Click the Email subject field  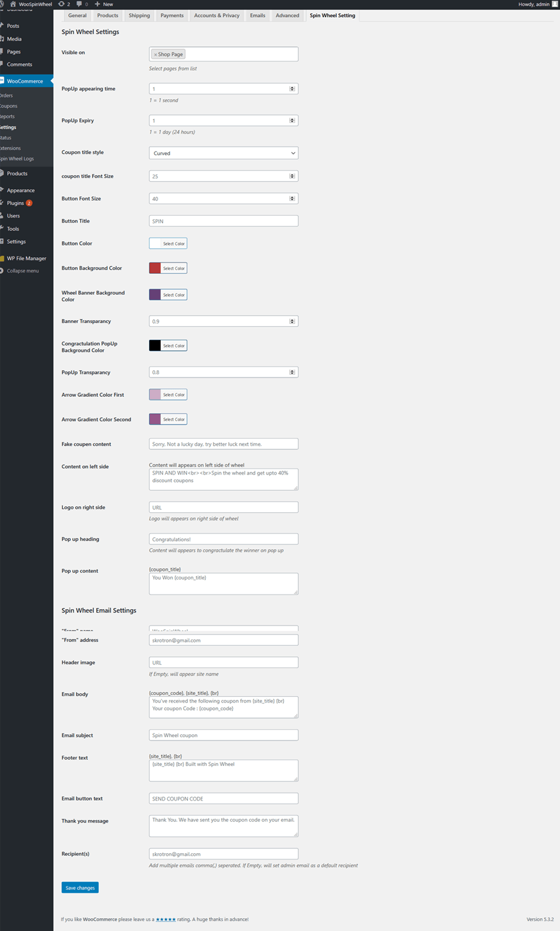click(223, 735)
